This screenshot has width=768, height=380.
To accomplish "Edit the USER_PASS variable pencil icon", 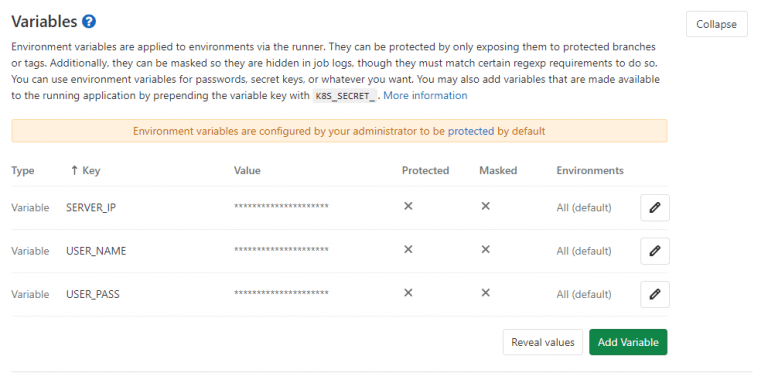I will (x=654, y=294).
